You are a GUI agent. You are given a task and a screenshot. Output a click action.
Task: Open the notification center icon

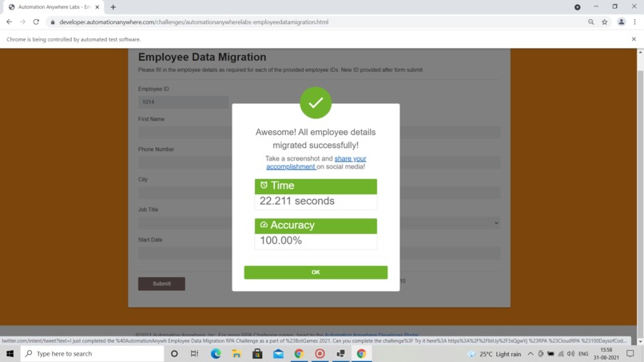click(630, 353)
